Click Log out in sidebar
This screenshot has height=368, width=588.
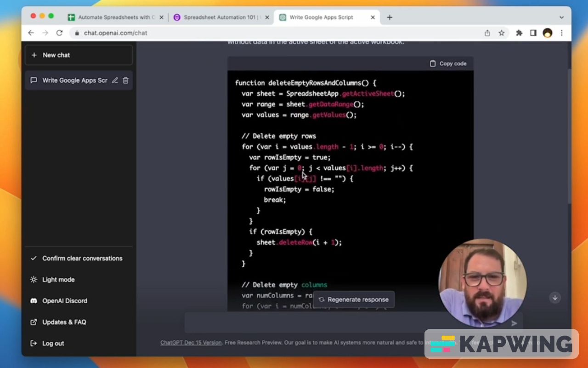point(79,343)
